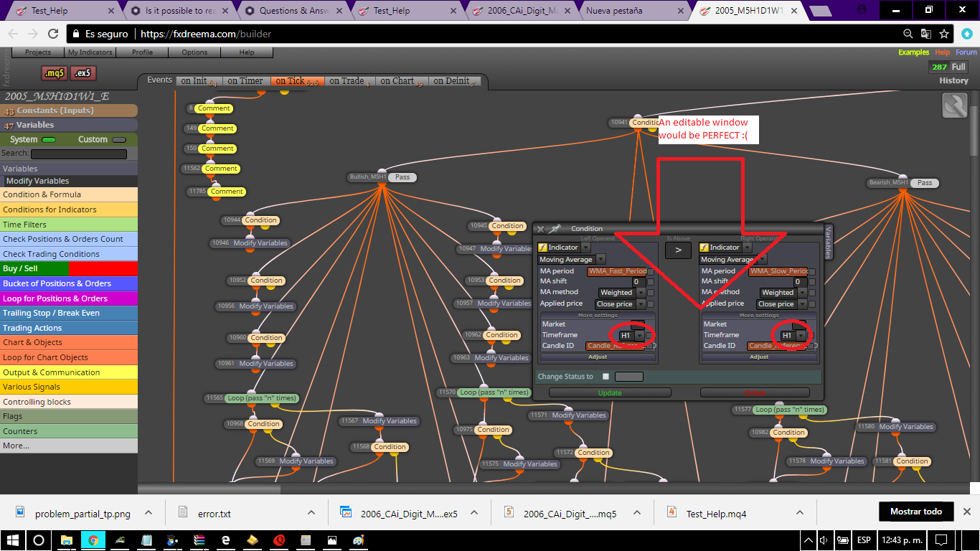Click the zoom magnifier in address bar
This screenshot has height=551, width=980.
[908, 34]
